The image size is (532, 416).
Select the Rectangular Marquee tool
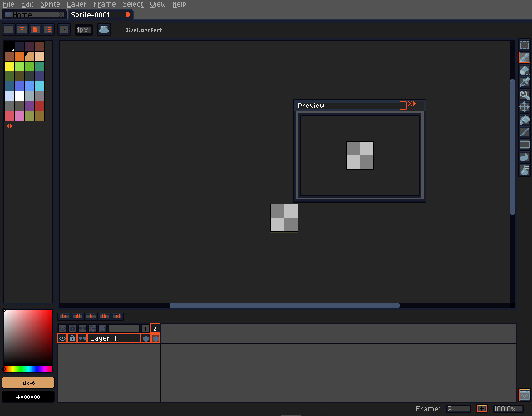524,44
